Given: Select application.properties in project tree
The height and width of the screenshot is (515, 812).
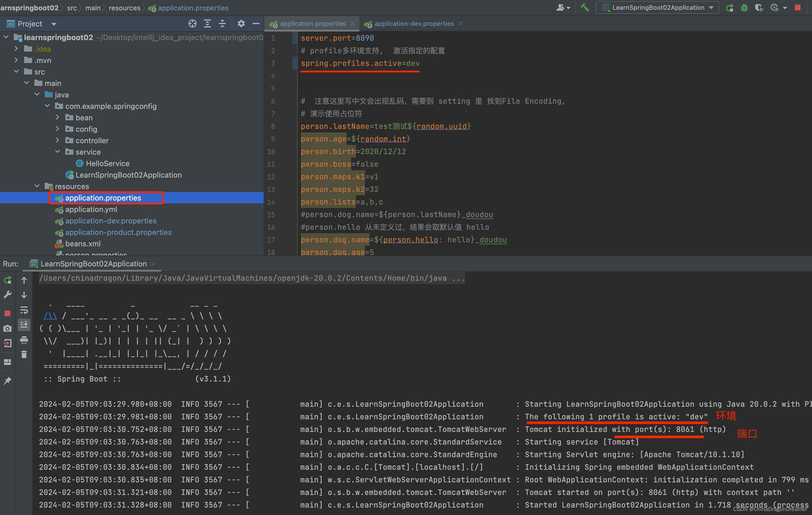Looking at the screenshot, I should pos(103,198).
